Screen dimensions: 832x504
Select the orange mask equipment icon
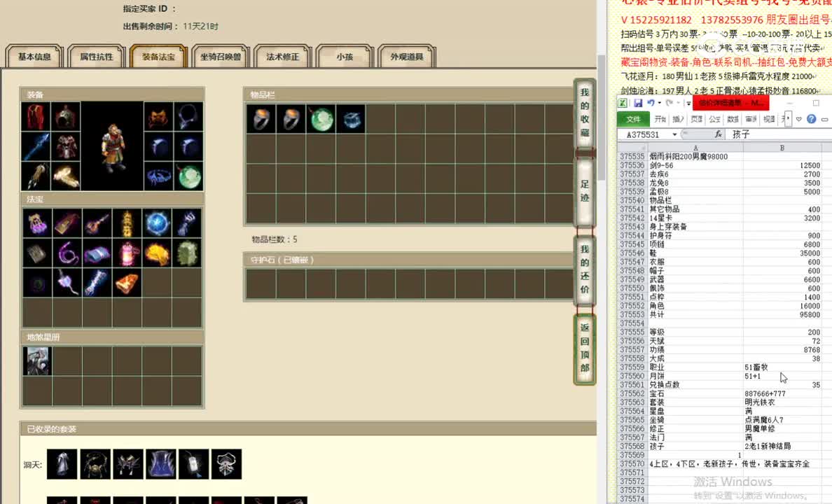tap(159, 117)
